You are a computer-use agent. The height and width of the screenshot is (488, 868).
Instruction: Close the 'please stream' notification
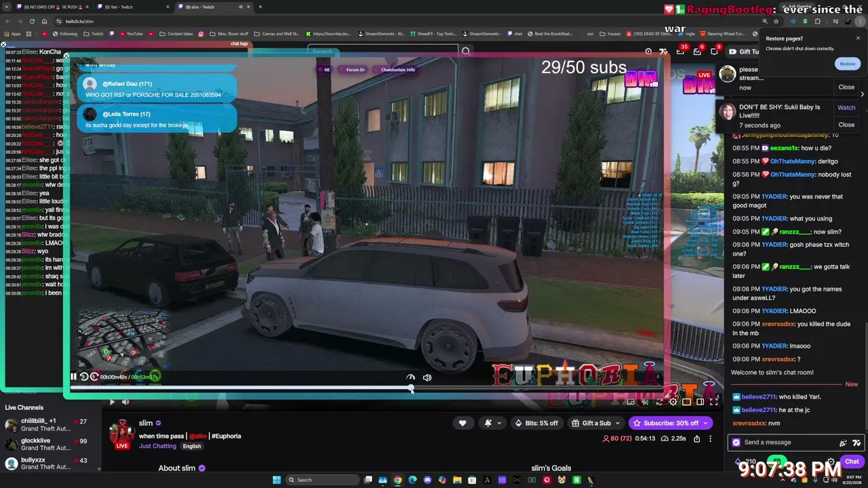pos(846,87)
